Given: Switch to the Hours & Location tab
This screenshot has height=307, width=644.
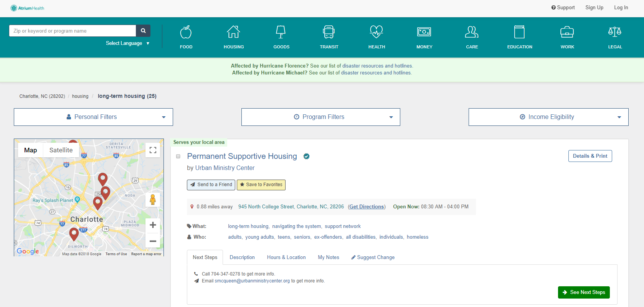Looking at the screenshot, I should (286, 257).
